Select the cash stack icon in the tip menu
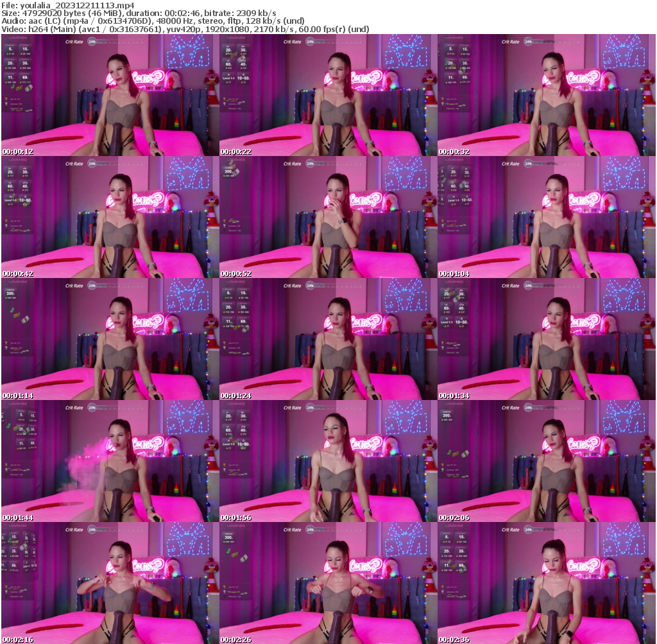This screenshot has width=657, height=644. tap(28, 88)
